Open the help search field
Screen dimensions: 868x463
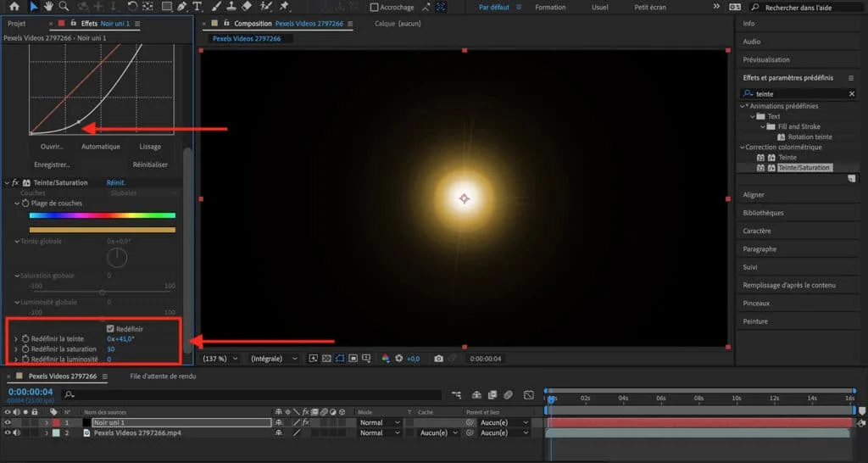pyautogui.click(x=806, y=7)
